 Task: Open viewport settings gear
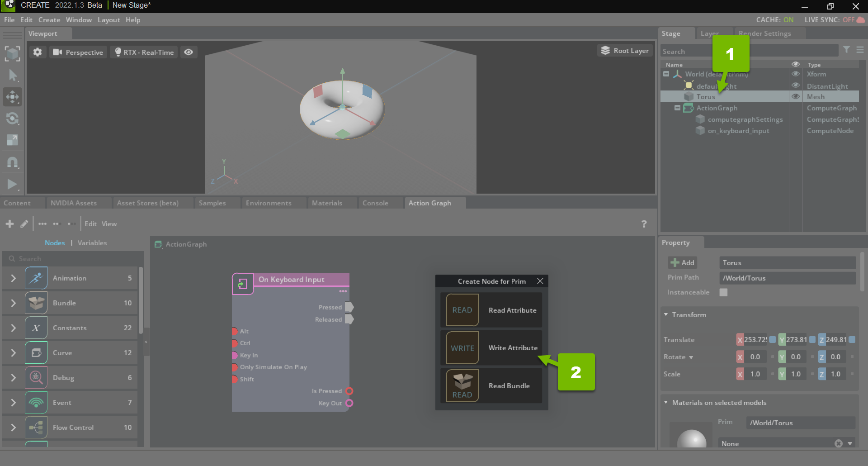pos(38,52)
